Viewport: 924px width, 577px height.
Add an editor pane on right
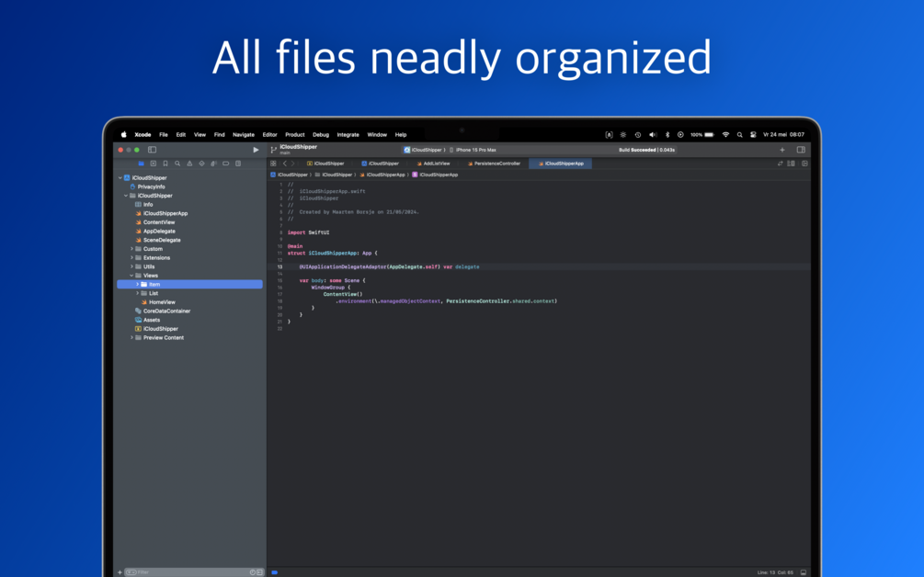coord(804,164)
